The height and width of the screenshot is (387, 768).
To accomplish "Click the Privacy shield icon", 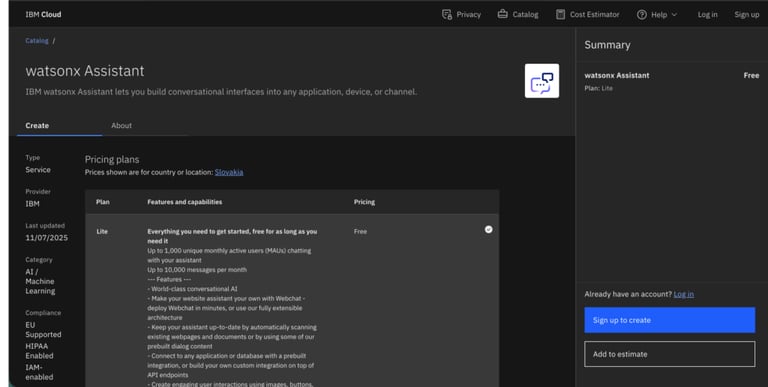I will pos(447,14).
